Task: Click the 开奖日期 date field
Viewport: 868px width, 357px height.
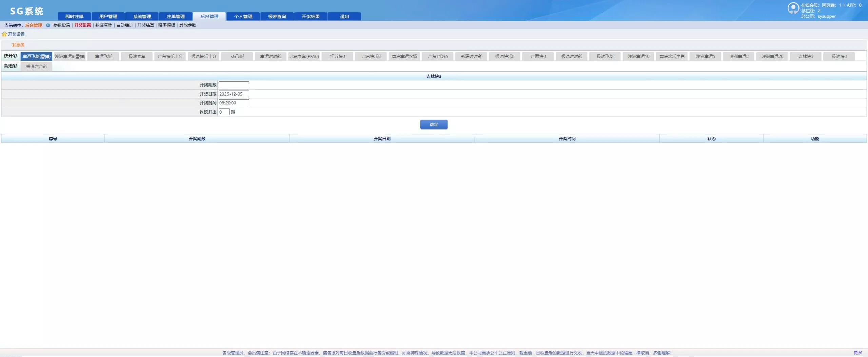Action: click(233, 94)
